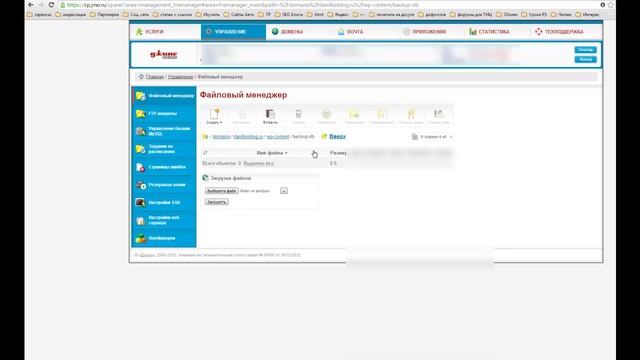Open the domains folder path link
This screenshot has width=640, height=360.
221,137
